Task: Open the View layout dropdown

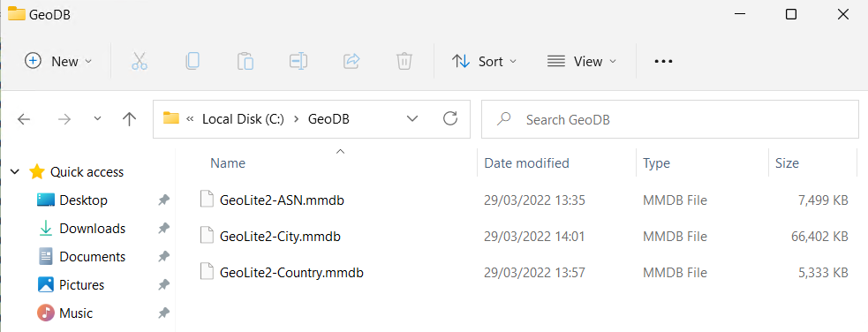Action: click(582, 62)
